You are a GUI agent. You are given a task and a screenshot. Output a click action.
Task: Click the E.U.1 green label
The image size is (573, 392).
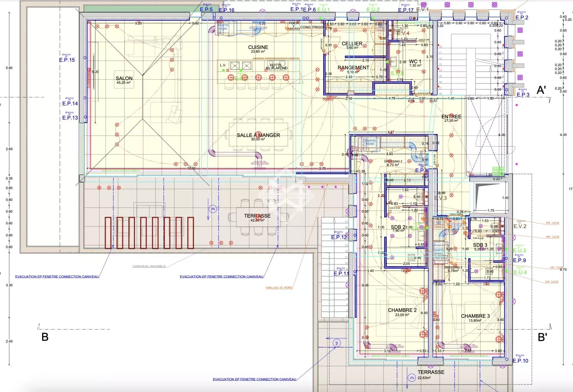coord(324,10)
